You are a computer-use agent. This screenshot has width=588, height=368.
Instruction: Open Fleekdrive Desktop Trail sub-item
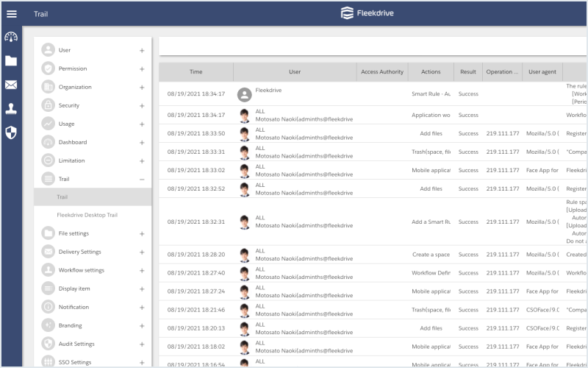click(x=87, y=215)
